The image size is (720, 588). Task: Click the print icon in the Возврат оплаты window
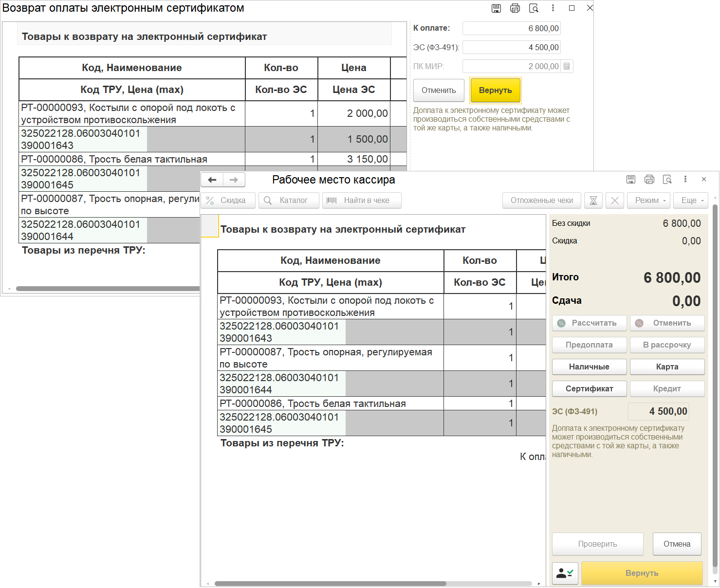(x=515, y=8)
